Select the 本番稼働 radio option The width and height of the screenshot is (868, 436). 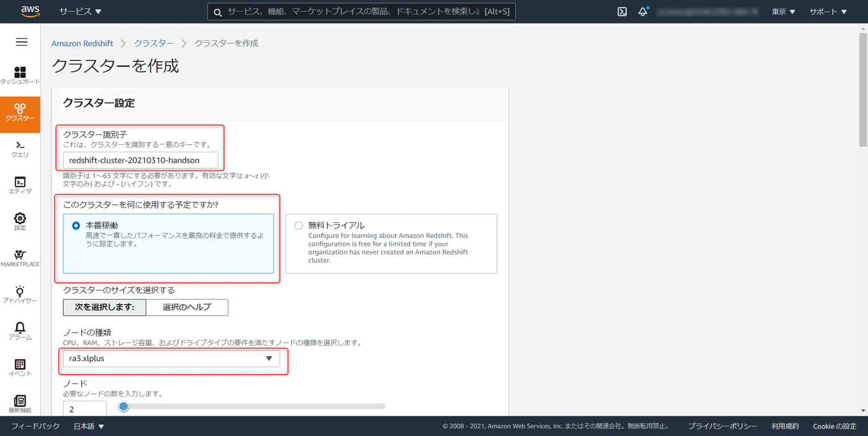coord(76,225)
